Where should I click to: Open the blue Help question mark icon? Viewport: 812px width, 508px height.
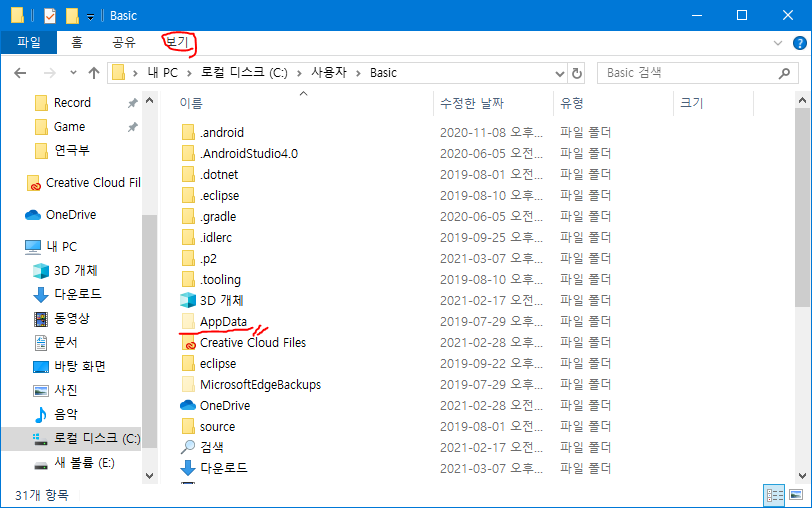pyautogui.click(x=800, y=43)
